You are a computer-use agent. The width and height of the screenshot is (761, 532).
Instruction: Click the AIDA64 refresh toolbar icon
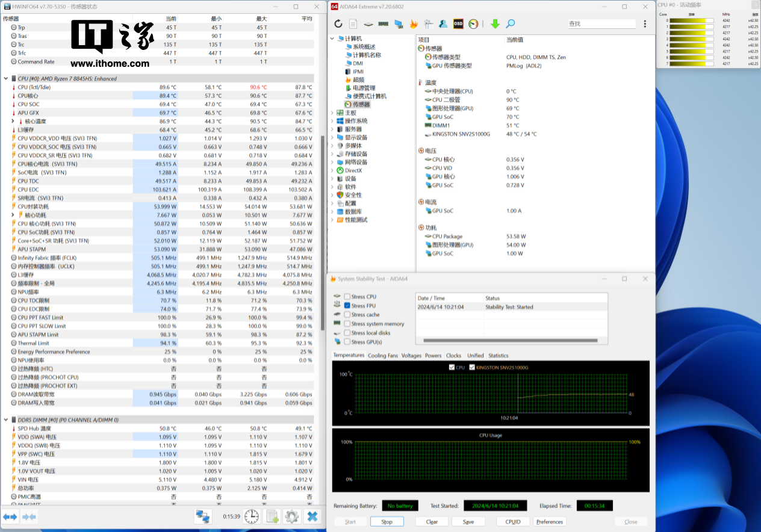point(338,24)
